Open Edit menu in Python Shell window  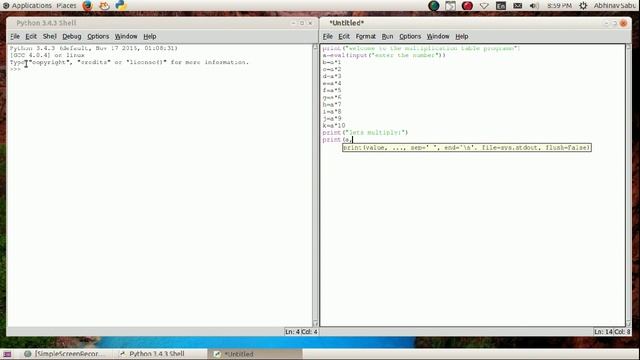coord(31,36)
